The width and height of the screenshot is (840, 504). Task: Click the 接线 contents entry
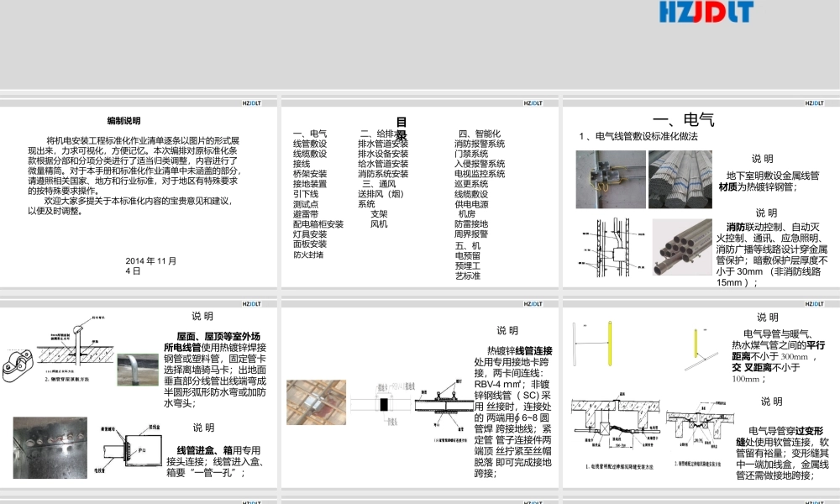tap(301, 163)
